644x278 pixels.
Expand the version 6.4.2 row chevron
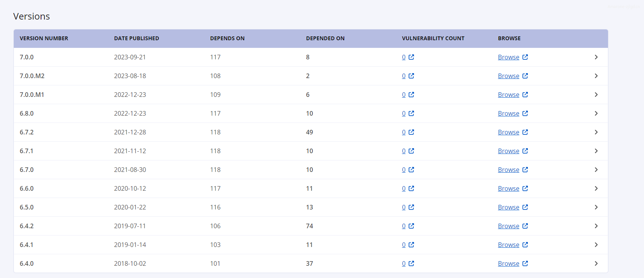[596, 226]
